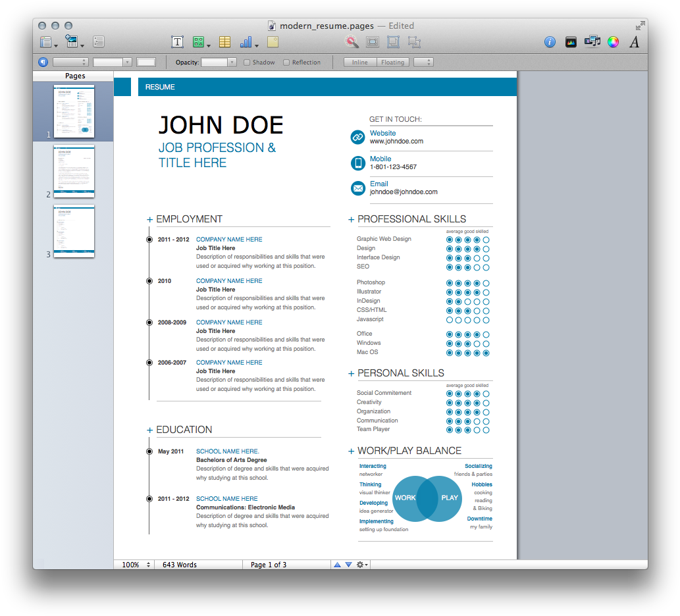Enable the Reflection checkbox
Image resolution: width=680 pixels, height=616 pixels.
click(286, 63)
